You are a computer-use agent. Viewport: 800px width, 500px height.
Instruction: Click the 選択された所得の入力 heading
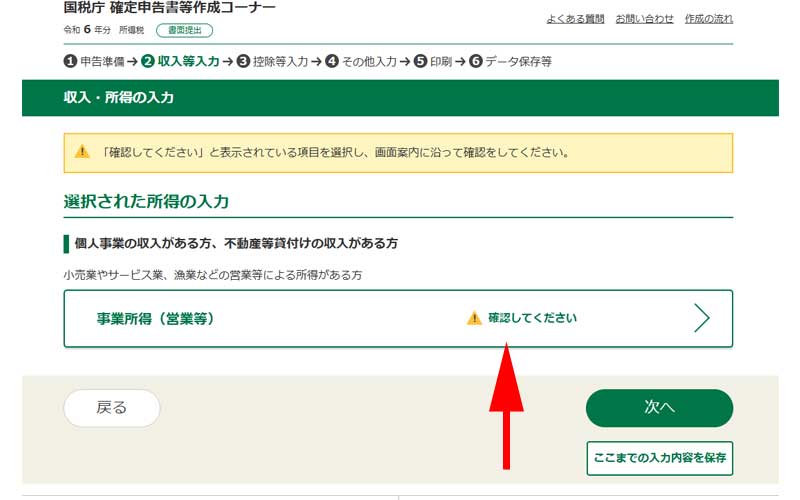(146, 202)
